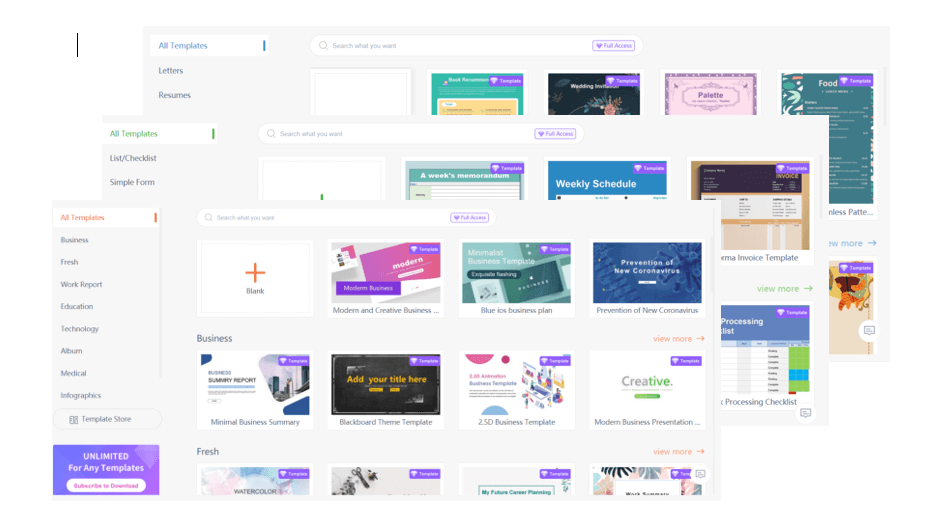Viewport: 932px width, 532px height.
Task: Open the Watercolor template thumbnail
Action: tap(255, 480)
